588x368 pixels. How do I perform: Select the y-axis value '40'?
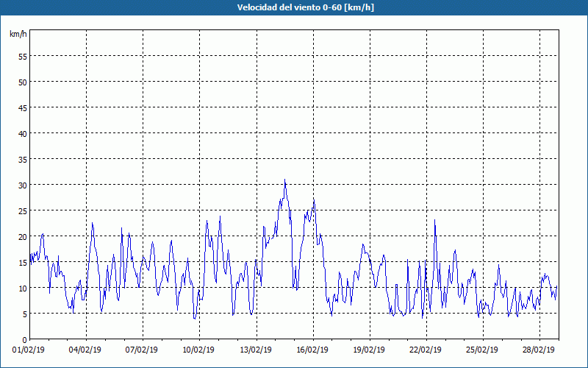pos(23,134)
